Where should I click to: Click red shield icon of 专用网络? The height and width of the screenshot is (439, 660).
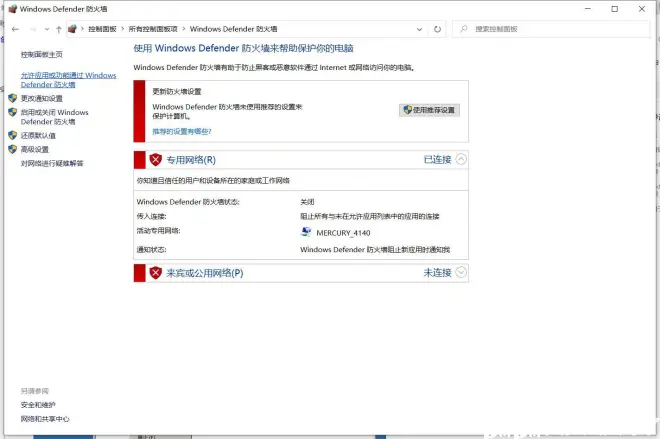click(x=155, y=160)
